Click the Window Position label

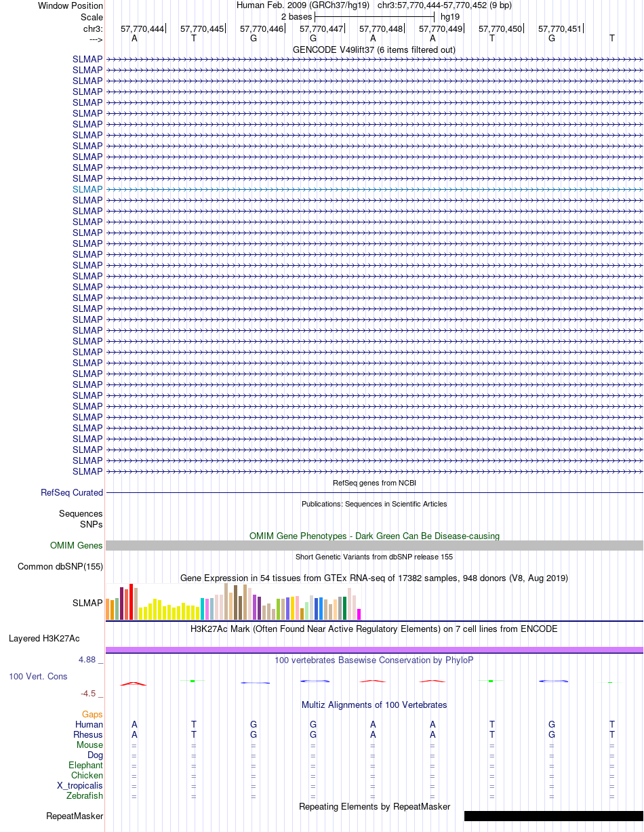pos(71,5)
